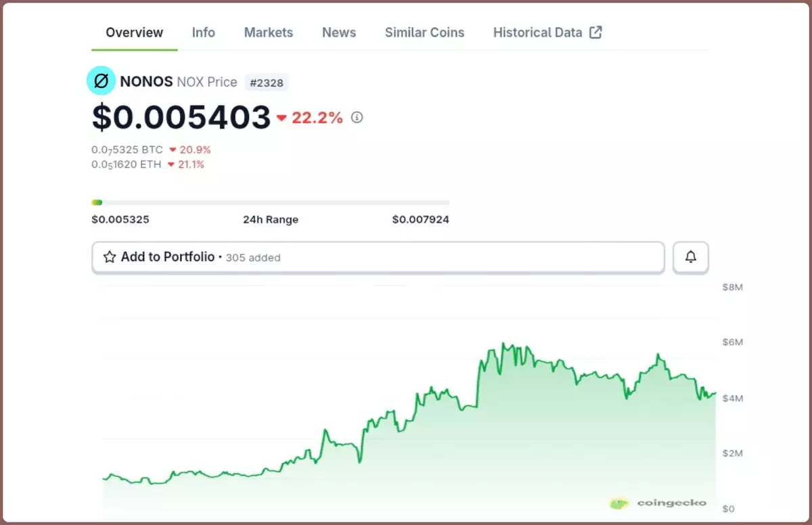Open the Historical Data tab

pyautogui.click(x=537, y=32)
